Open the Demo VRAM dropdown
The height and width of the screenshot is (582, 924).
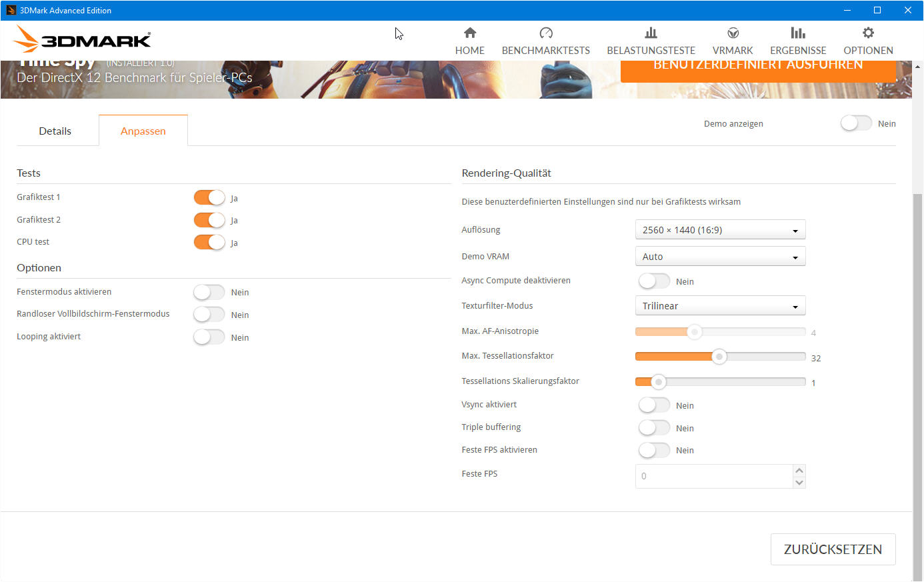pos(720,256)
